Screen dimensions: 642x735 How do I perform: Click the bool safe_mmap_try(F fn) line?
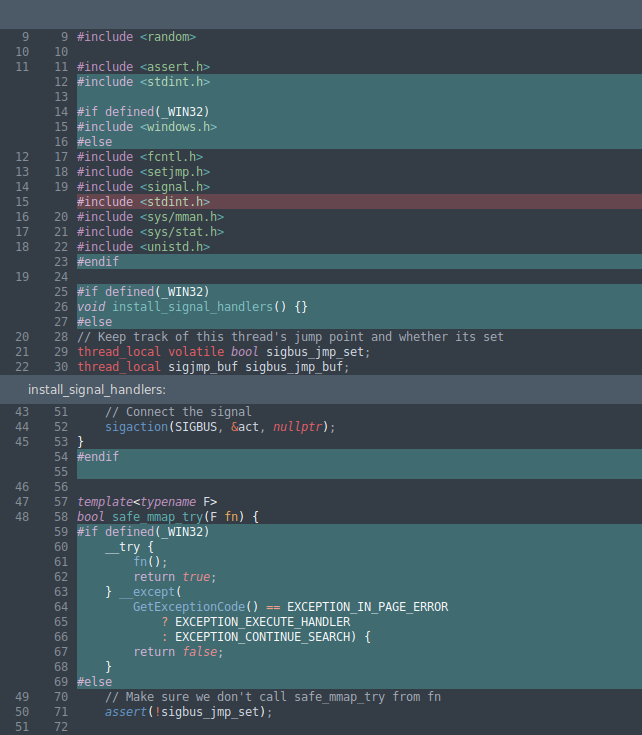(168, 517)
